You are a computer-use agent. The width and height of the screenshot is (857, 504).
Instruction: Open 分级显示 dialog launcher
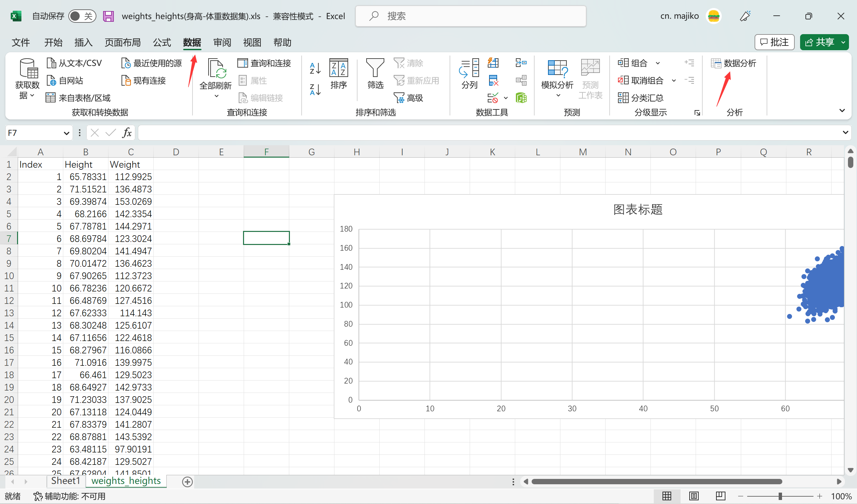[697, 113]
